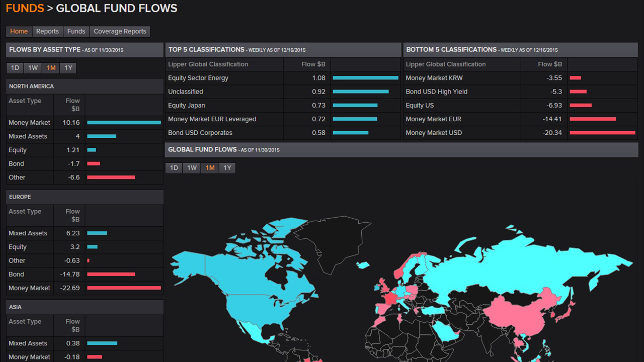644x362 pixels.
Task: Click North America Mixed Assets row
Action: click(85, 136)
